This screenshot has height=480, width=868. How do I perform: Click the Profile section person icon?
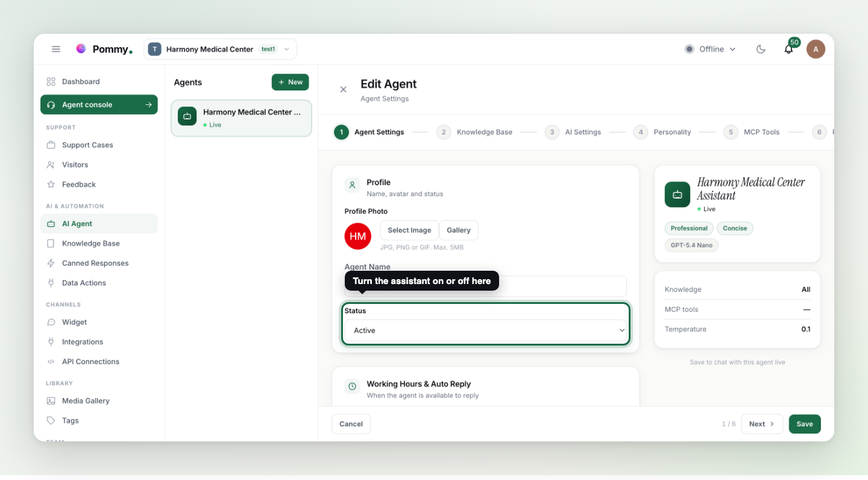point(352,185)
